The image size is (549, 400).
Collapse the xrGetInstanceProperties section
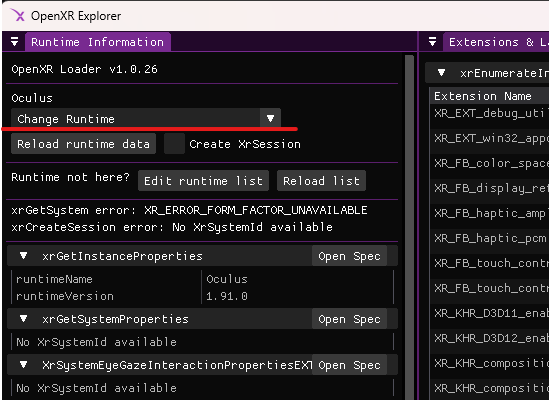(x=23, y=256)
